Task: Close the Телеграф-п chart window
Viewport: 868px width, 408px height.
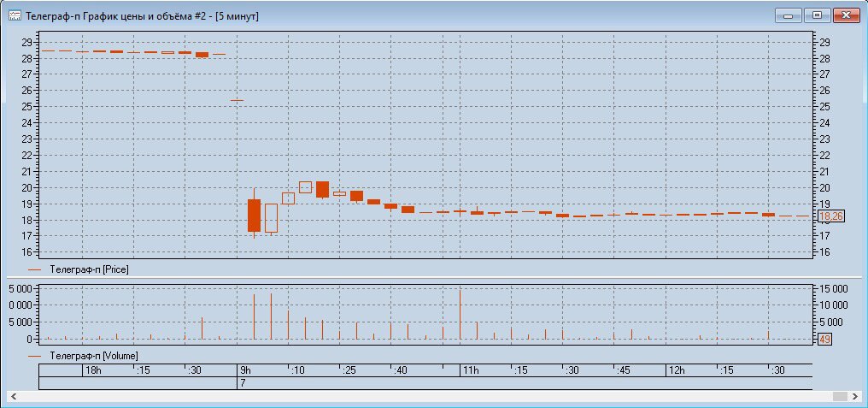Action: click(845, 15)
